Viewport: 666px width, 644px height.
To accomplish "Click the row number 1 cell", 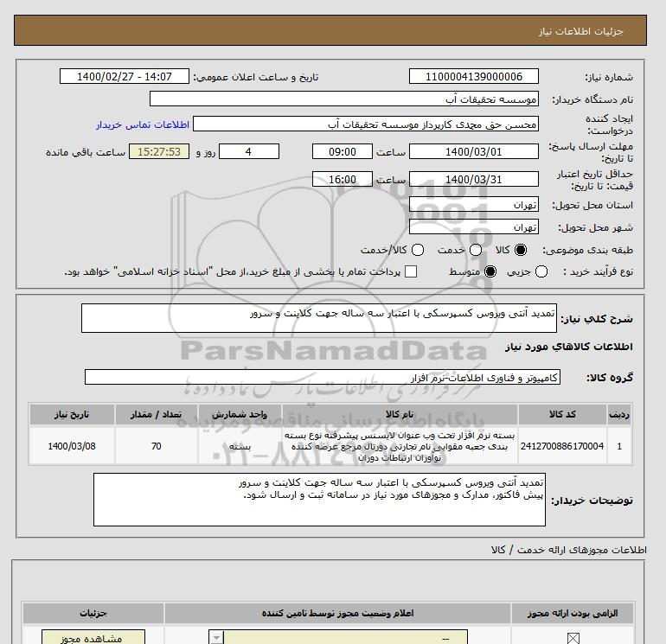I will pos(619,446).
